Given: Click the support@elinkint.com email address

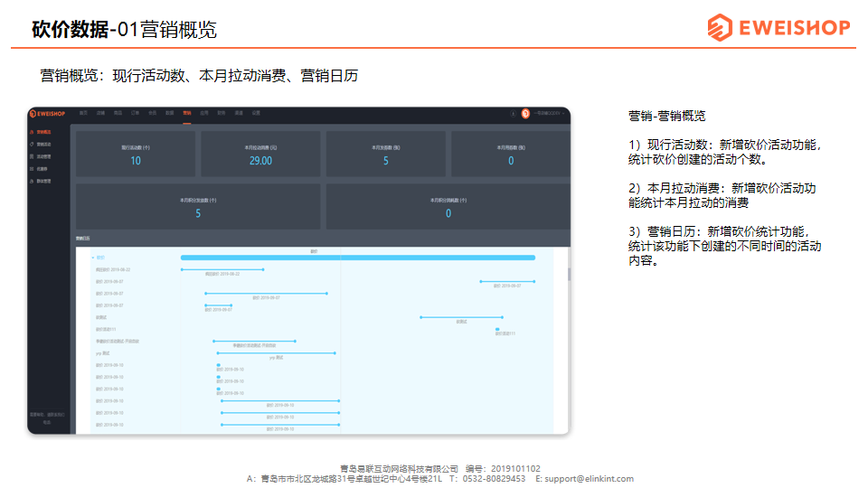Looking at the screenshot, I should [589, 479].
